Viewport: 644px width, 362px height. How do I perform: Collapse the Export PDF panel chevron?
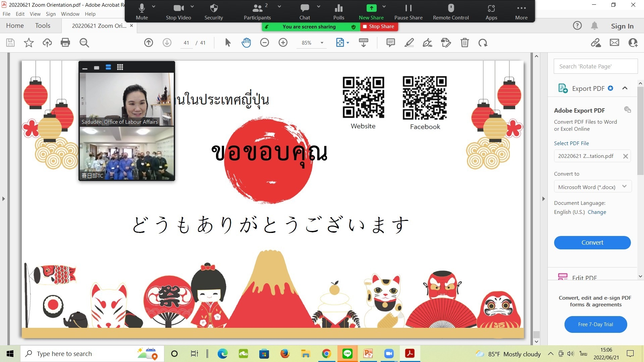coord(625,88)
